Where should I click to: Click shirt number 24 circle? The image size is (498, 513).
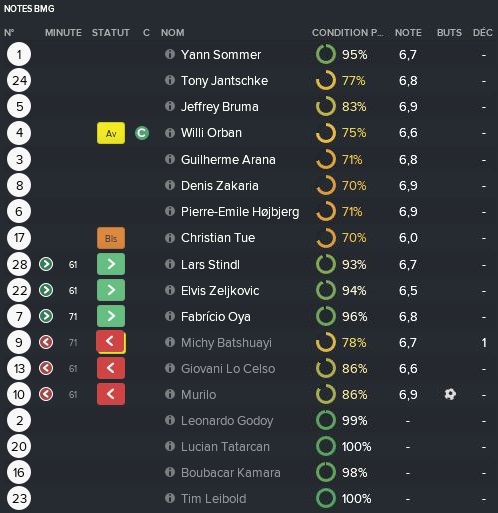pos(19,80)
